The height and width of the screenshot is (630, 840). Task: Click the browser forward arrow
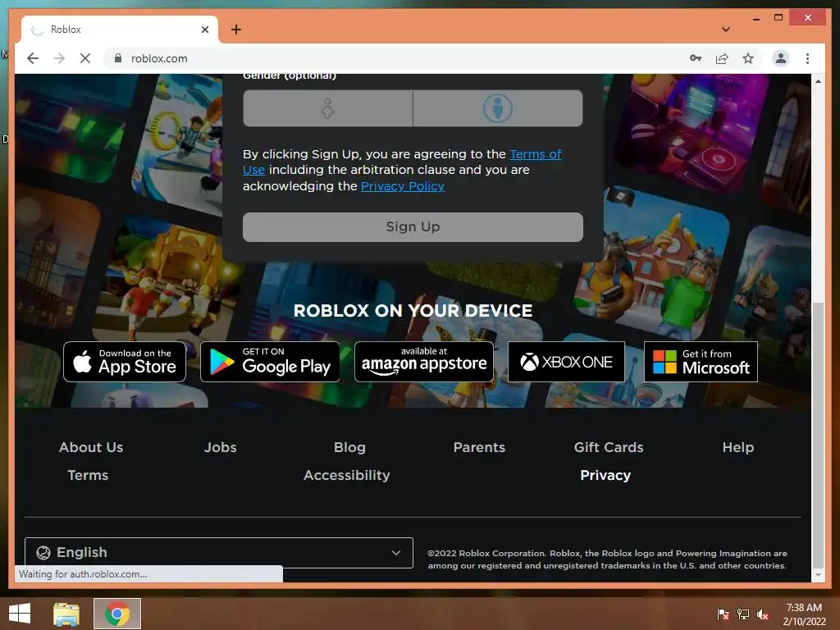pyautogui.click(x=59, y=58)
